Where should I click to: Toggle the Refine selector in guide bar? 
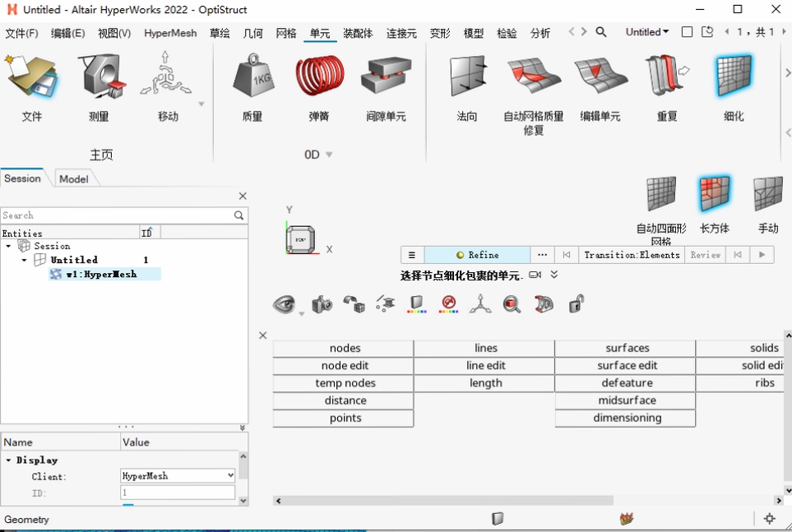[477, 255]
